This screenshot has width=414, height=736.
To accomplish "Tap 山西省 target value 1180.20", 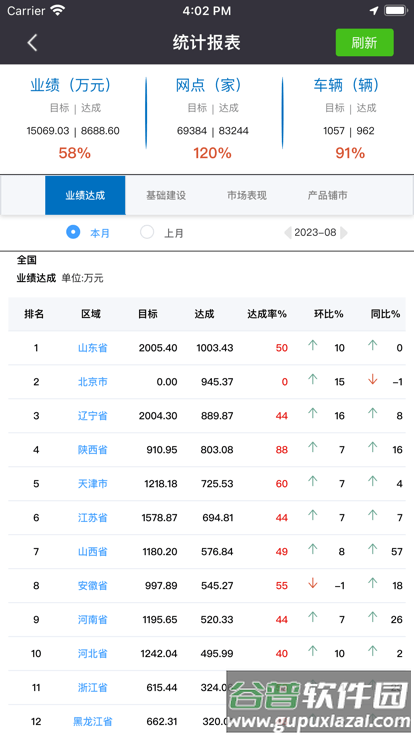I will 160,552.
